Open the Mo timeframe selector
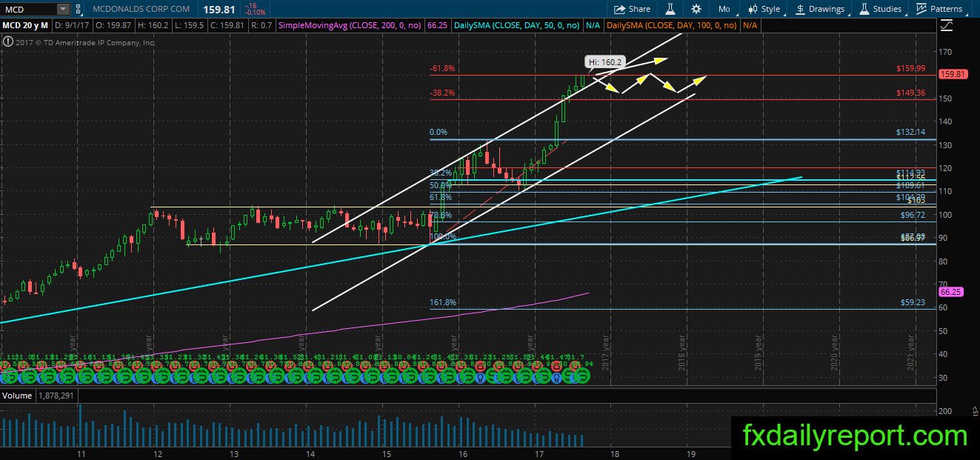The image size is (980, 460). (724, 9)
